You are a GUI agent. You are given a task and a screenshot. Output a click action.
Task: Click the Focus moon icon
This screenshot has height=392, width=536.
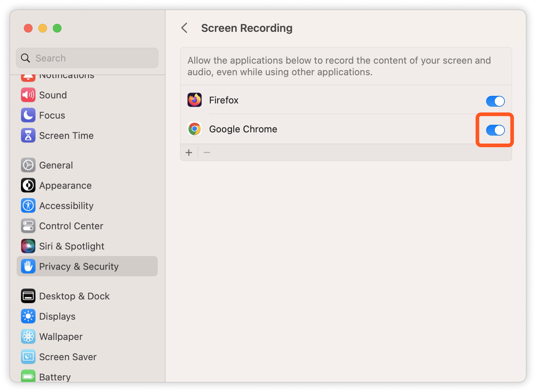28,115
